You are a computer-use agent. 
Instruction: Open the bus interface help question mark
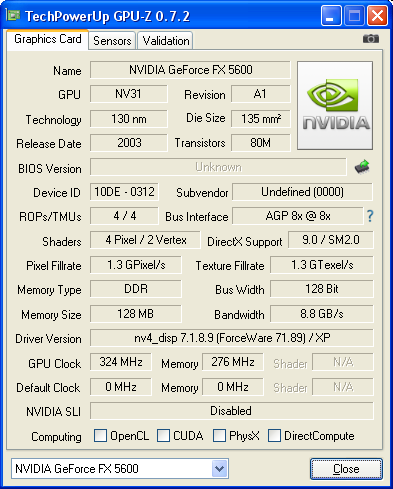click(370, 216)
